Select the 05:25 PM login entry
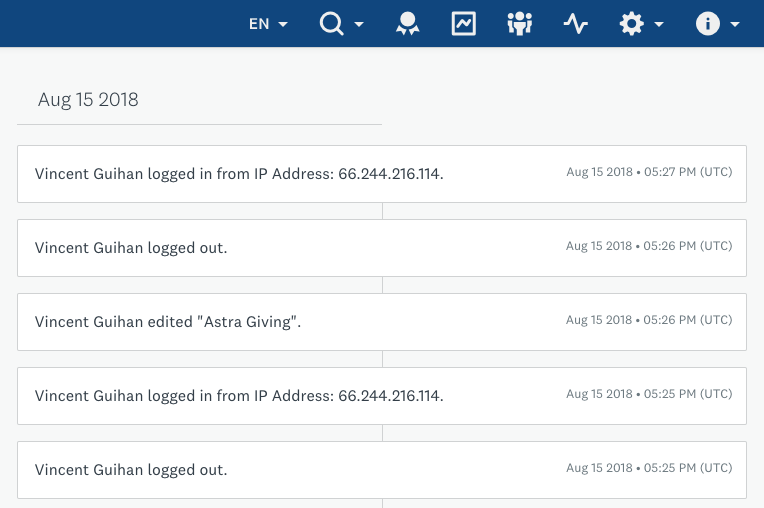The height and width of the screenshot is (508, 764). [382, 396]
